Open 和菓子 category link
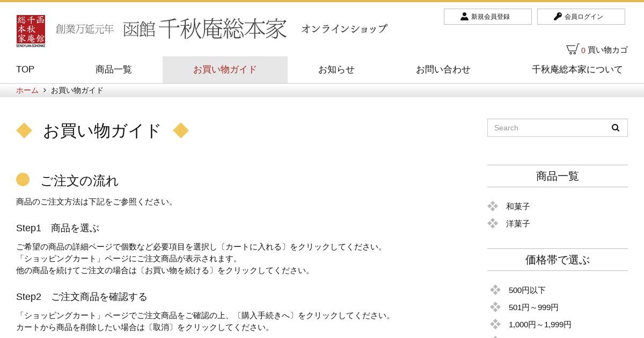This screenshot has width=644, height=338. tap(518, 207)
